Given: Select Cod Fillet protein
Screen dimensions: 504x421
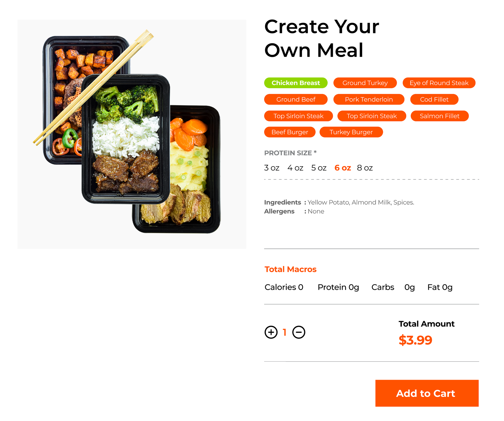Looking at the screenshot, I should pyautogui.click(x=434, y=99).
